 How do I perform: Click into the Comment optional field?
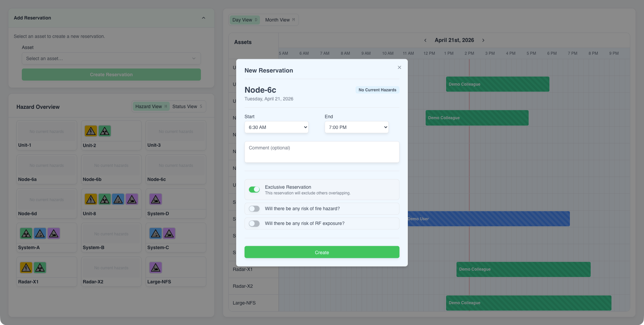click(x=322, y=152)
